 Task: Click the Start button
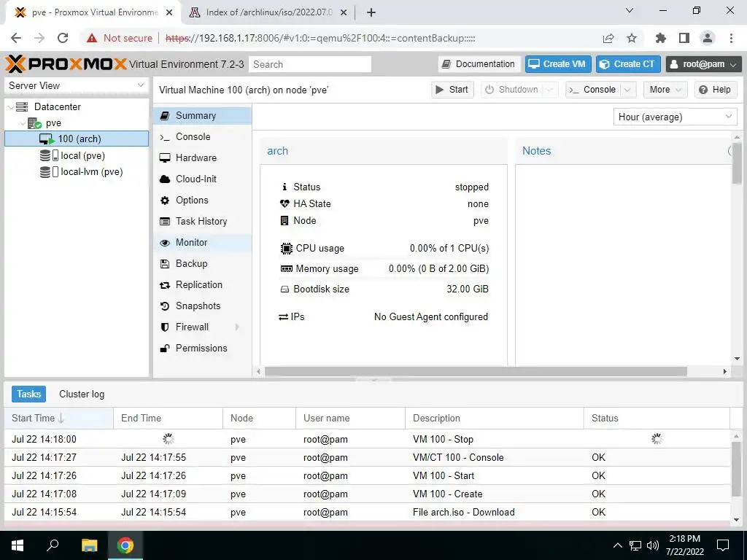click(452, 90)
